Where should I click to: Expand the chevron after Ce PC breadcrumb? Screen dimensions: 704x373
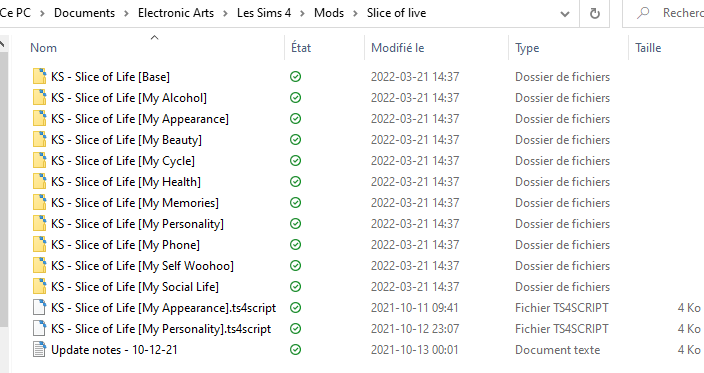(x=42, y=13)
